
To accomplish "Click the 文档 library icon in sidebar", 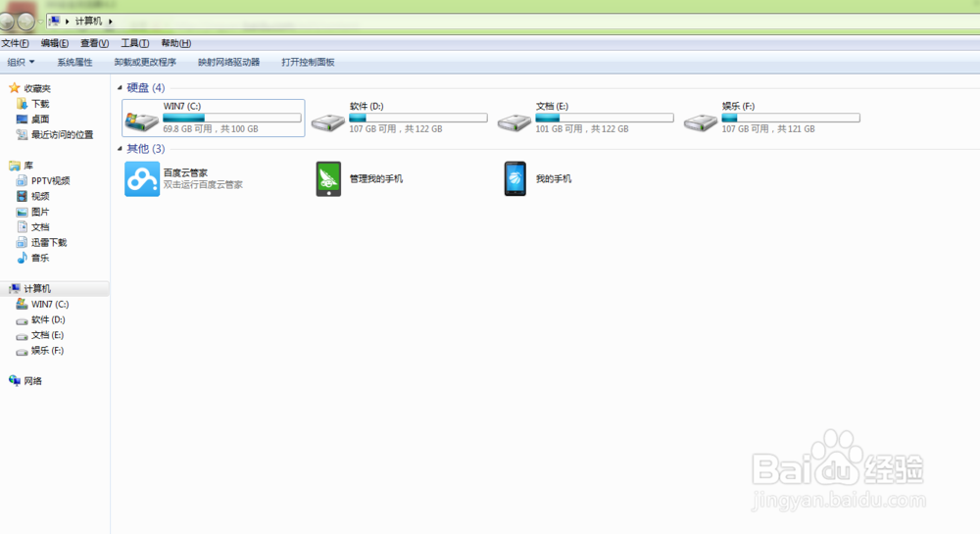I will click(23, 226).
